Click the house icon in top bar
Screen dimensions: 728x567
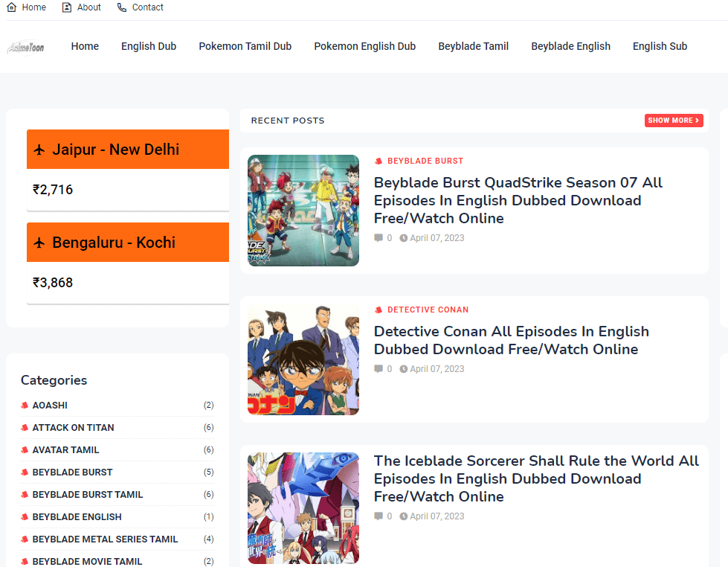point(12,7)
